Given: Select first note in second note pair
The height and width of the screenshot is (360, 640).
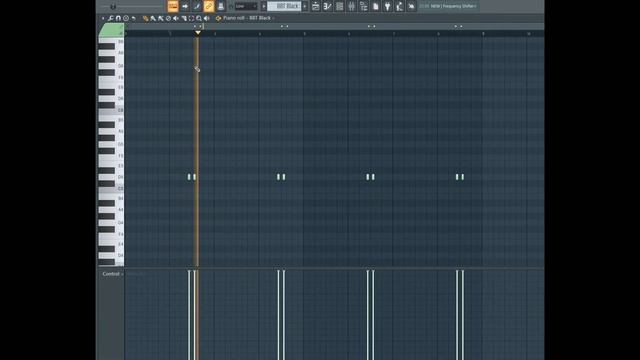Looking at the screenshot, I should [279, 177].
